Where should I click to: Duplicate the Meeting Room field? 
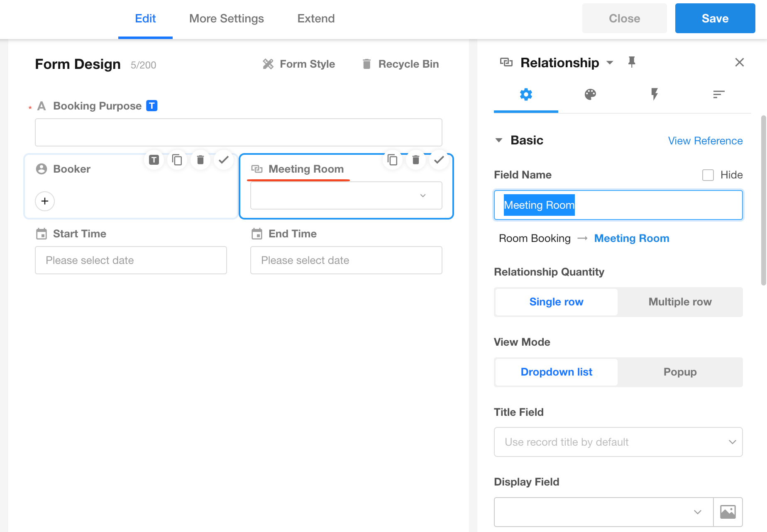point(393,160)
